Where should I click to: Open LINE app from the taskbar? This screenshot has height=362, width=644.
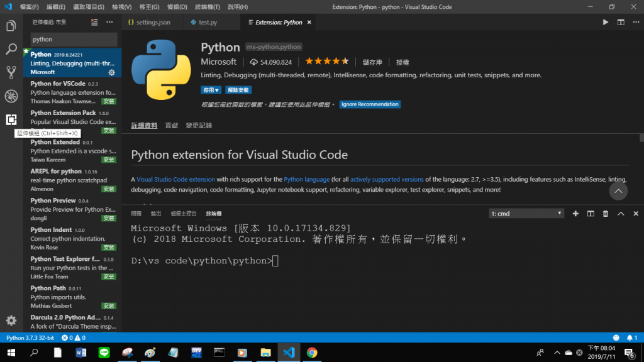(x=104, y=353)
